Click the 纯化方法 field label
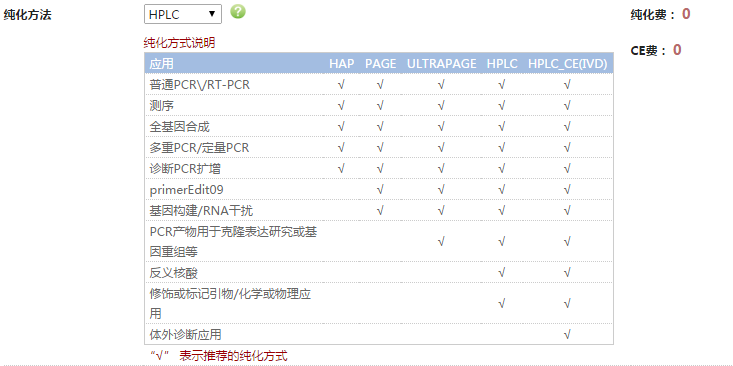This screenshot has height=366, width=733. [x=28, y=15]
